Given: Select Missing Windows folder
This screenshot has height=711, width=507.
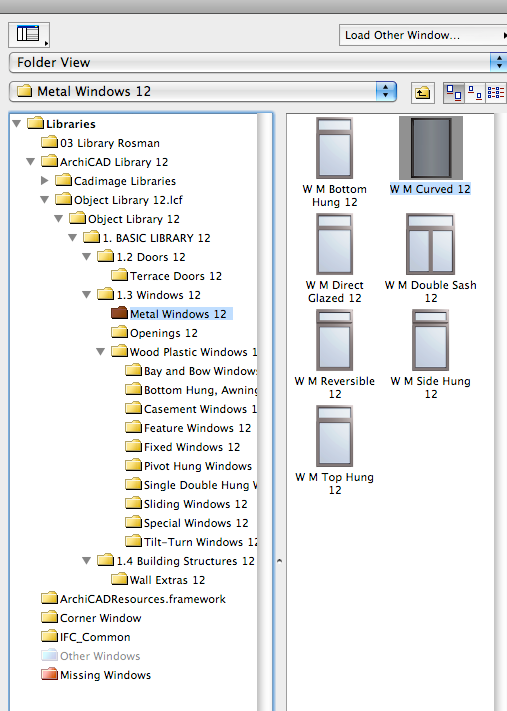Looking at the screenshot, I should [x=96, y=675].
